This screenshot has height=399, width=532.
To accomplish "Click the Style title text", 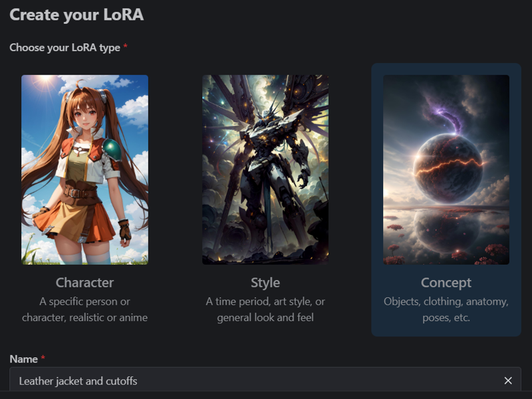I will pyautogui.click(x=265, y=283).
